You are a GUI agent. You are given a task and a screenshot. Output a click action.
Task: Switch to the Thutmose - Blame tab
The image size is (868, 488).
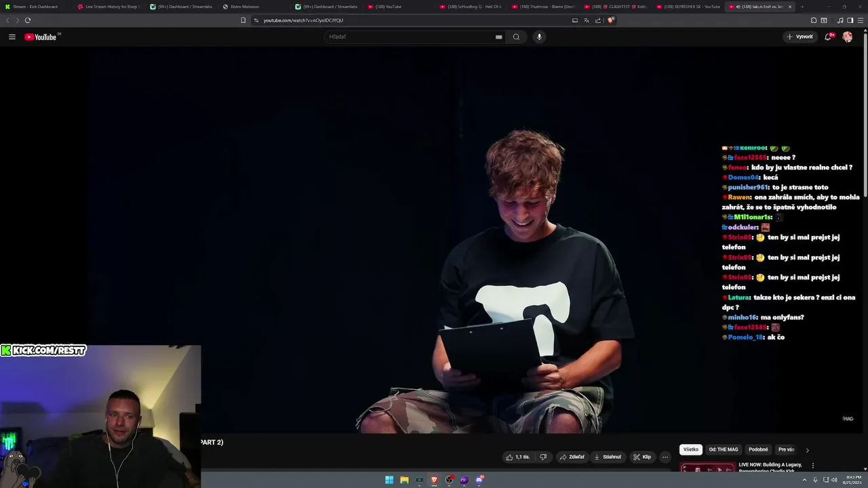tap(543, 7)
